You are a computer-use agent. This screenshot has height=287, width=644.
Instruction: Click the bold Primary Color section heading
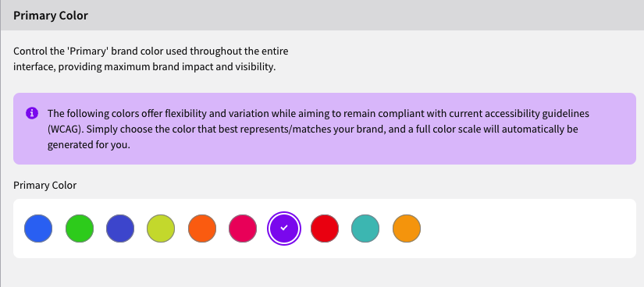coord(51,16)
